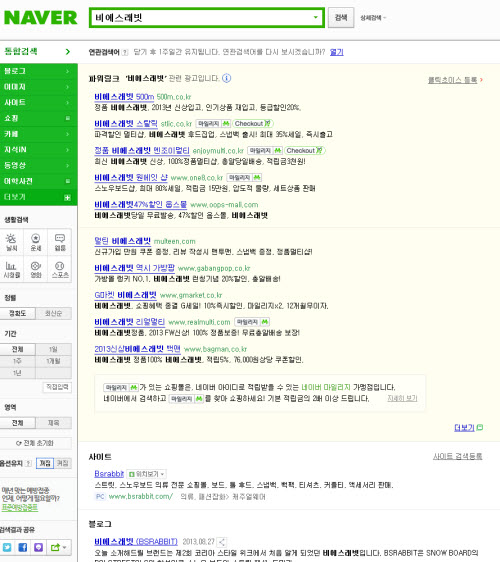Sort results by 최신순 newest
Screen dimensions: 500x562
click(x=53, y=313)
